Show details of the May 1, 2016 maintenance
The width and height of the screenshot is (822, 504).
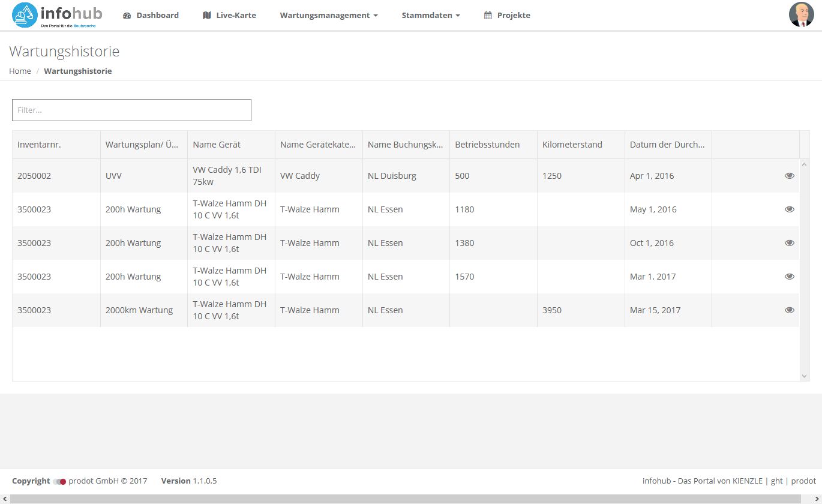[x=789, y=209]
